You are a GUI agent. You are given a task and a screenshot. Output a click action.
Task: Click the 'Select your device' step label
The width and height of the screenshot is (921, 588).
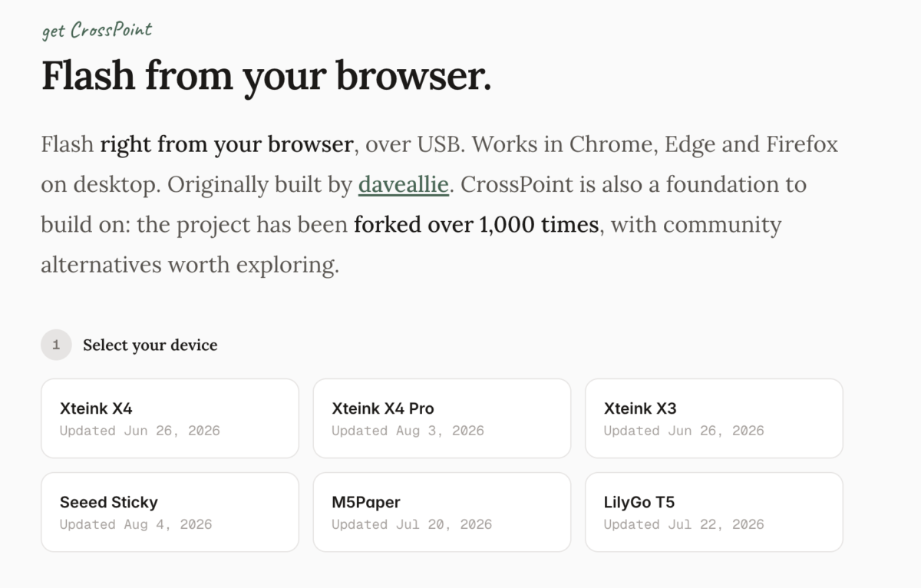(x=150, y=345)
